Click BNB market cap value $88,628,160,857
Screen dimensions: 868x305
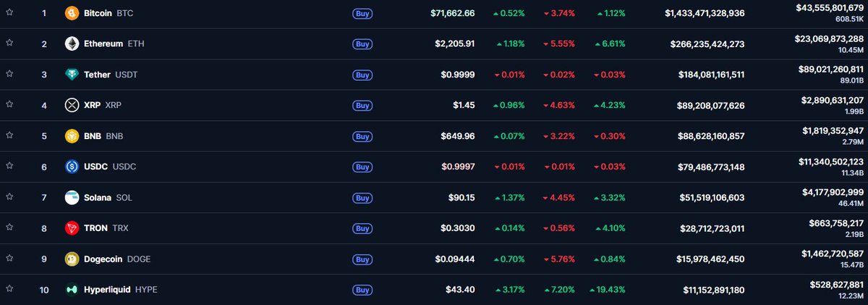(711, 136)
